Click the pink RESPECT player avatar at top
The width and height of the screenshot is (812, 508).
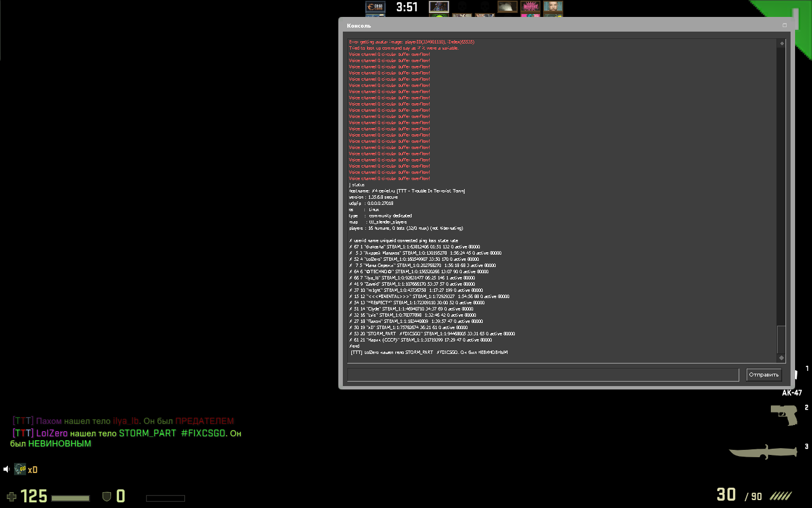tap(530, 7)
